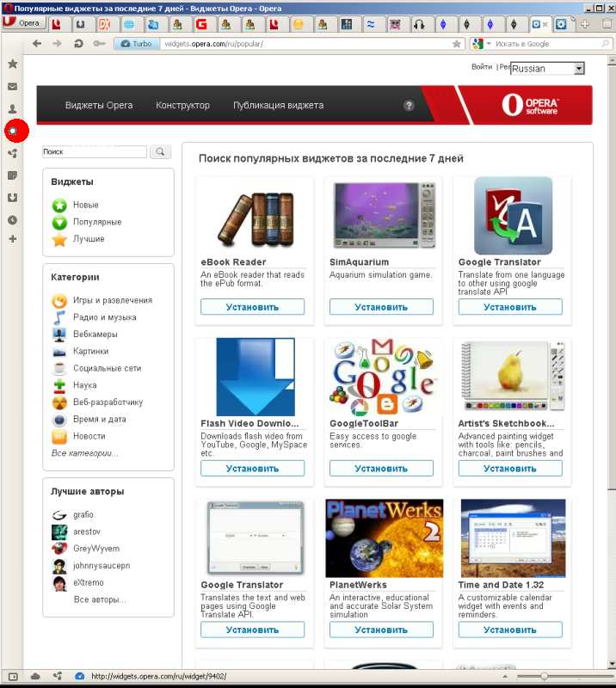Reload the page with the Reload icon

[78, 44]
